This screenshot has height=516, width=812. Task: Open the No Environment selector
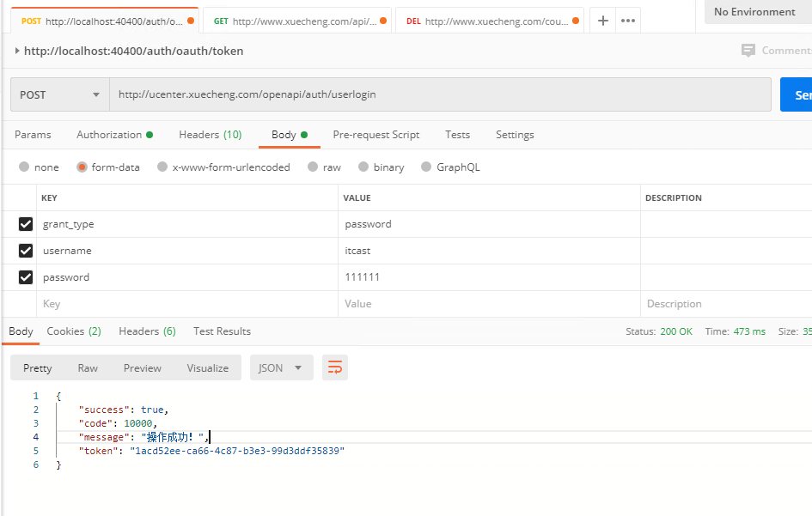coord(758,12)
